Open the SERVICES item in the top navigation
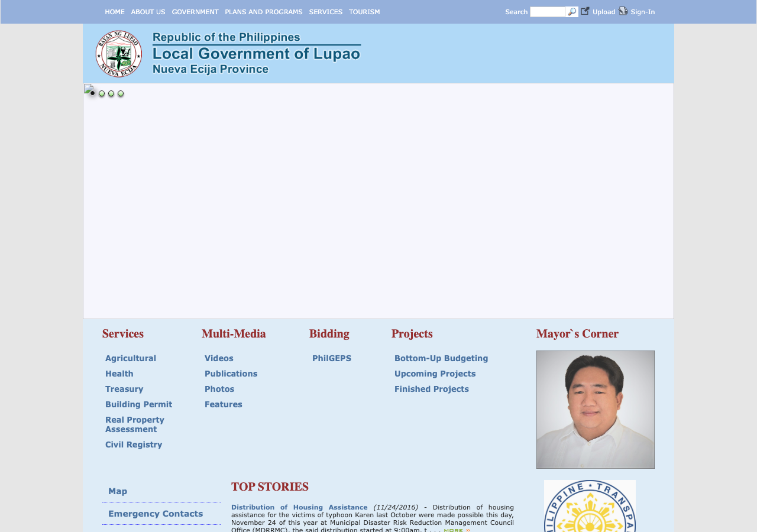Image resolution: width=757 pixels, height=532 pixels. click(x=326, y=12)
